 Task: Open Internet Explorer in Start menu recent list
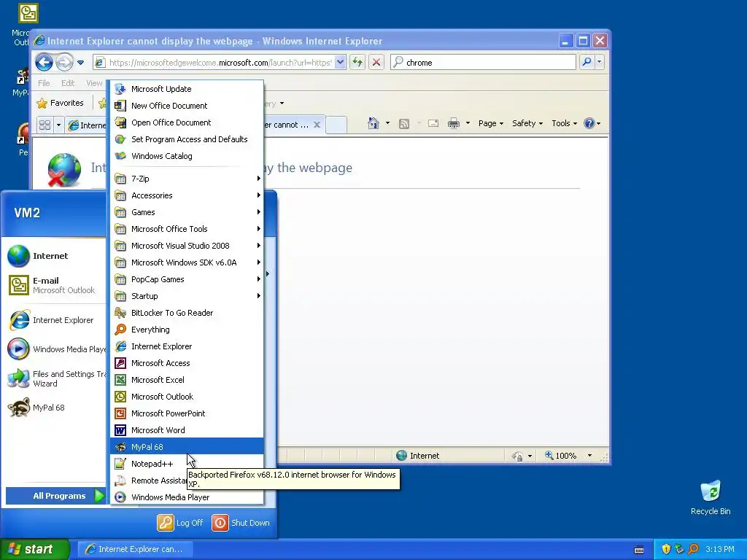[55, 320]
